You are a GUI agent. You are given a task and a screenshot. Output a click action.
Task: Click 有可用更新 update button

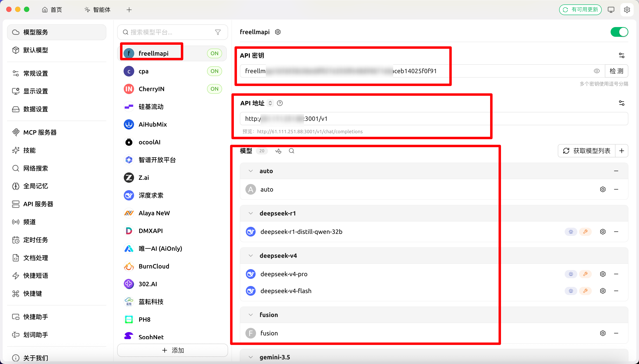click(x=580, y=10)
